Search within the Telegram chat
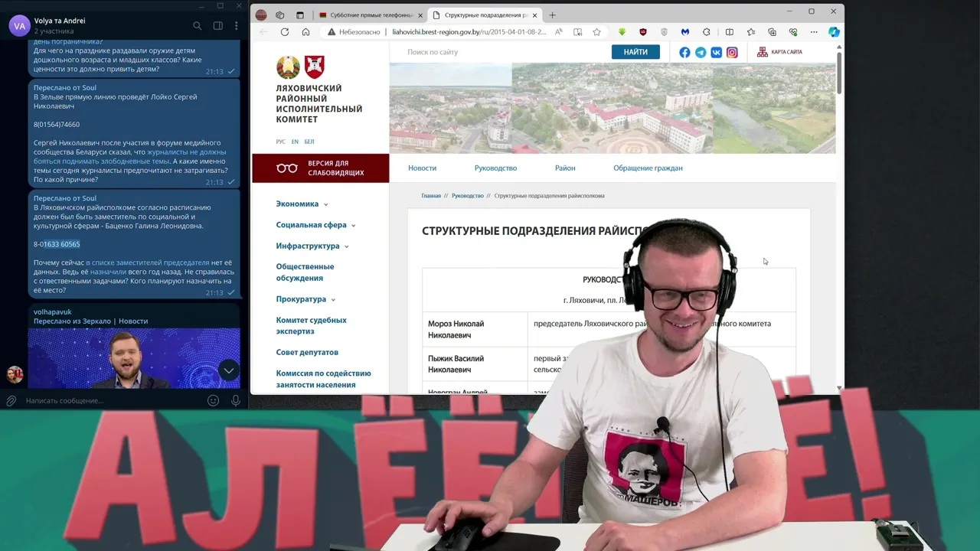This screenshot has width=980, height=551. 197,26
